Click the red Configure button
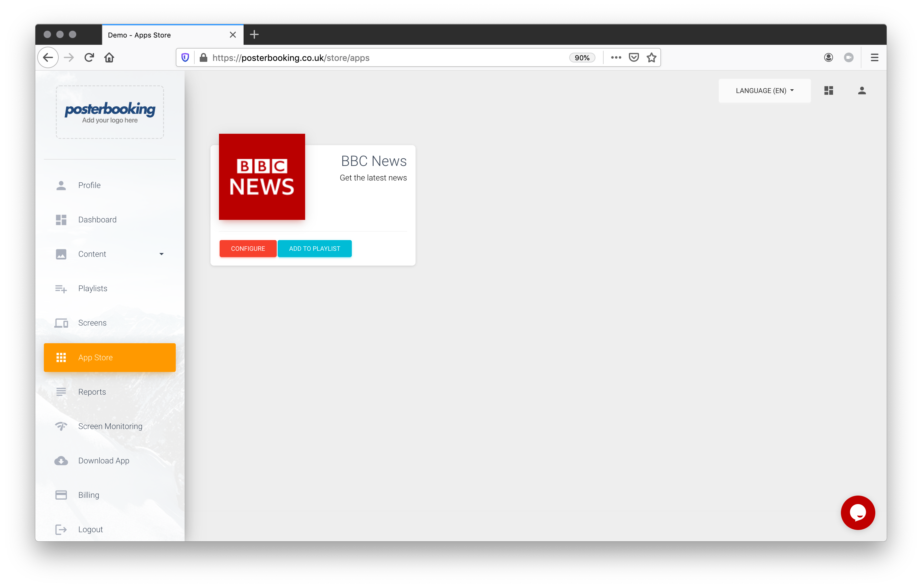This screenshot has height=588, width=922. (x=248, y=249)
